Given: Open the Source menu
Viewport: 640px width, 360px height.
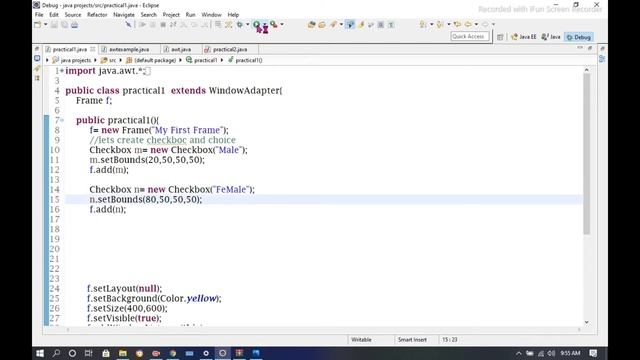Looking at the screenshot, I should point(73,15).
